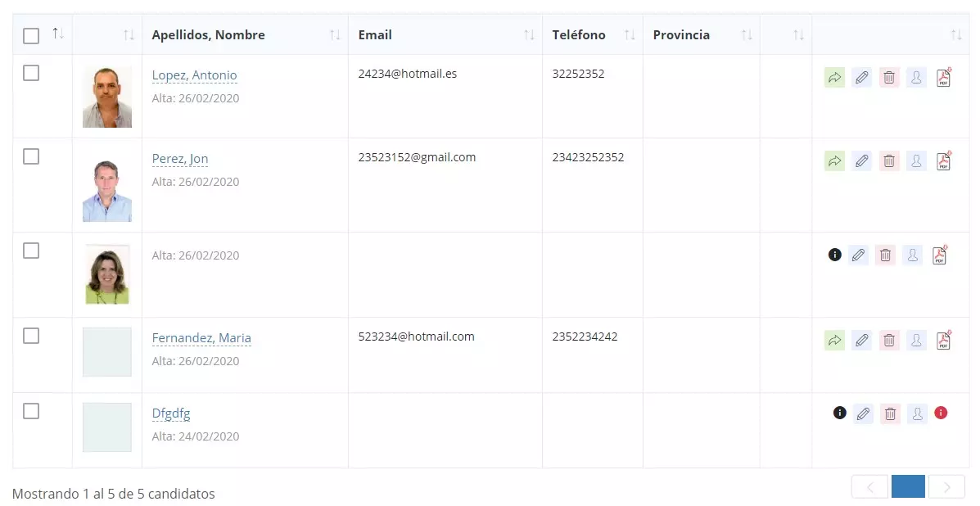Screen dimensions: 980x506
Task: Open PDF icon in Lopez, Antonio row
Action: 944,78
